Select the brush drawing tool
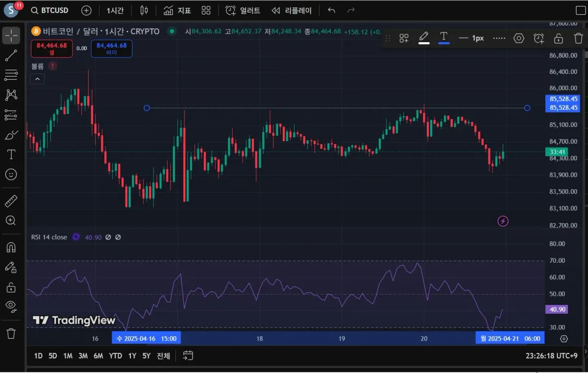 click(x=11, y=134)
